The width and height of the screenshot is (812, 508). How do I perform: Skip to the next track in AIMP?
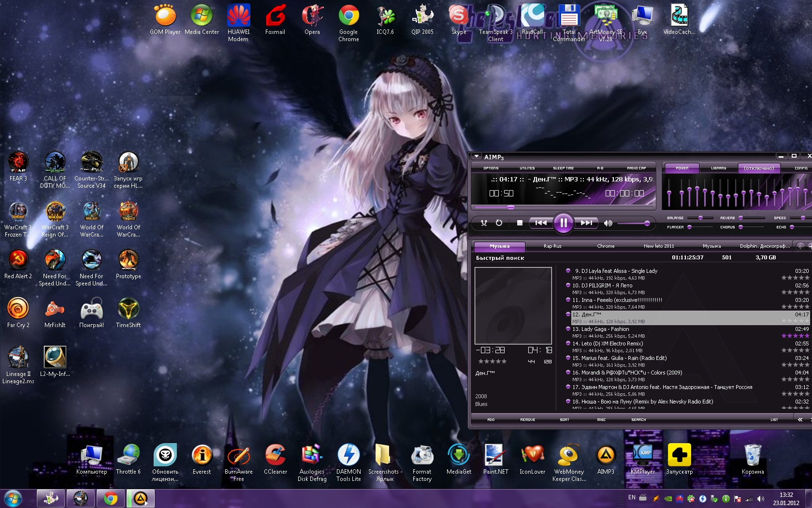pyautogui.click(x=586, y=223)
